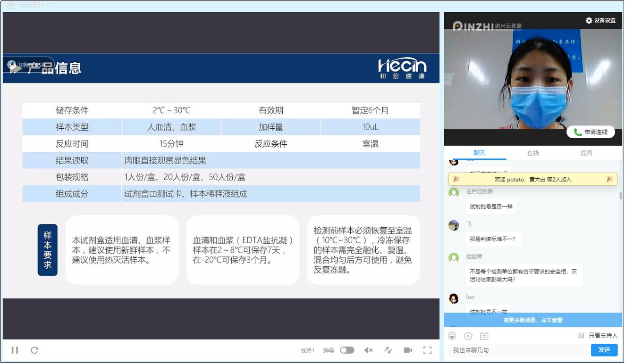Click the 欢迎 potato welcome notification
Screen dimensions: 625x364
click(x=533, y=179)
